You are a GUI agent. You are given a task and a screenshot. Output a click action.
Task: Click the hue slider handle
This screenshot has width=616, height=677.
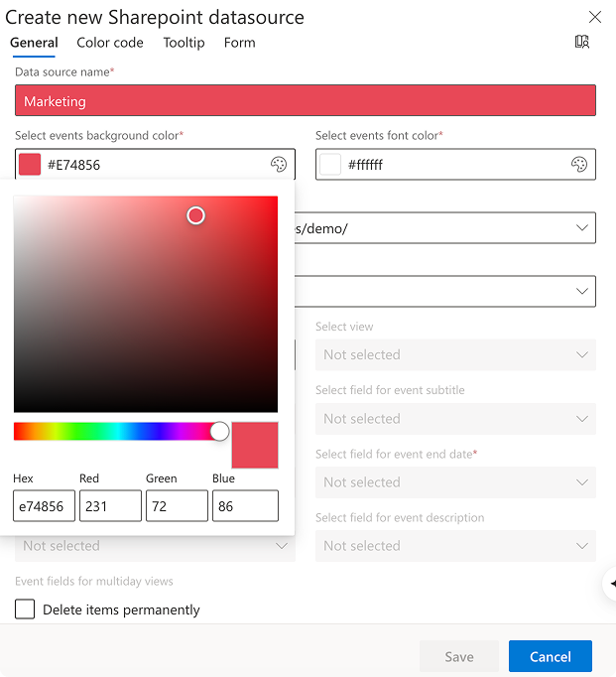point(219,431)
